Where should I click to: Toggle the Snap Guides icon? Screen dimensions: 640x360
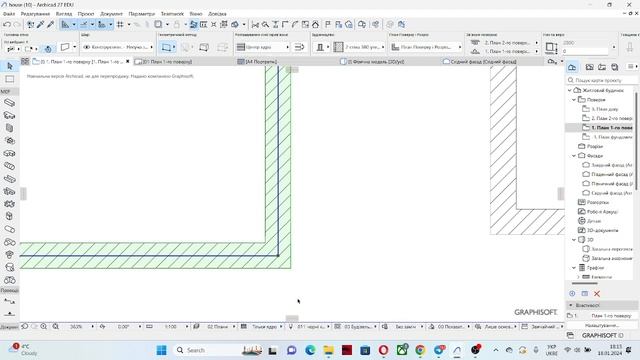point(84,24)
